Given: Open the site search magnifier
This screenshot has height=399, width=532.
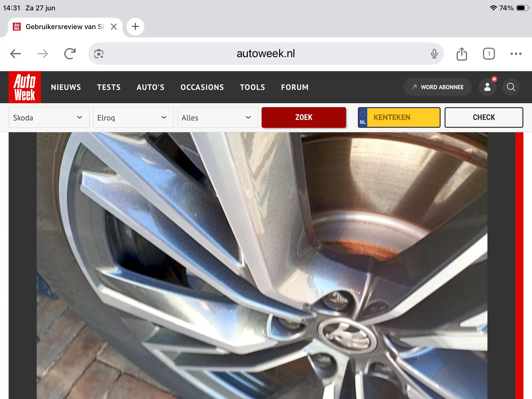Looking at the screenshot, I should (x=511, y=87).
